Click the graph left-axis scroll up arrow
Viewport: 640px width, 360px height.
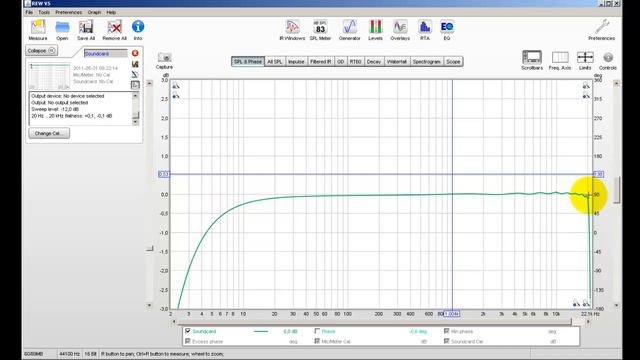149,83
